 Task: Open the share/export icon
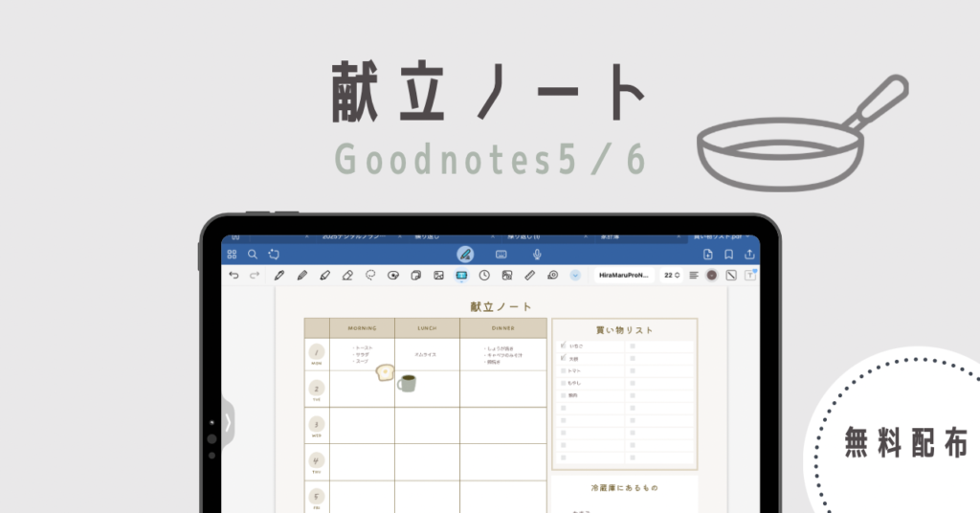click(749, 255)
